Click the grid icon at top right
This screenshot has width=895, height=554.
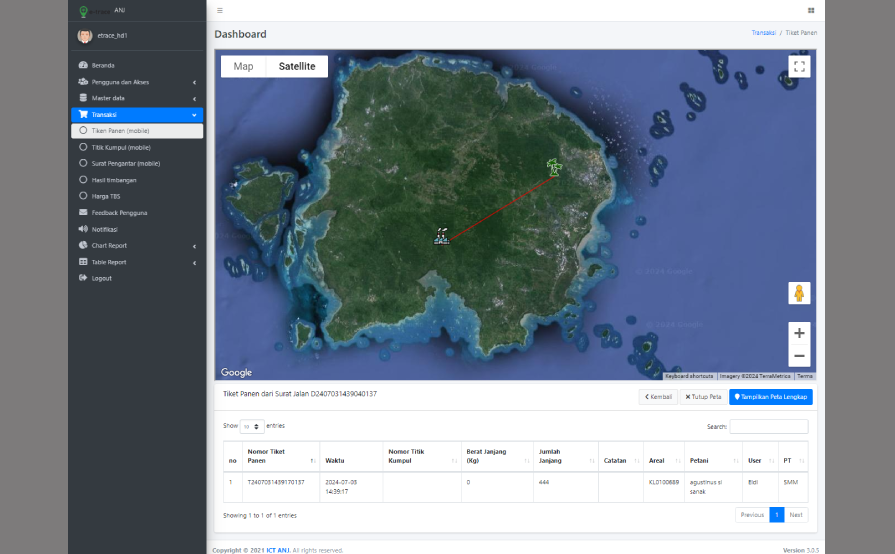tap(810, 10)
